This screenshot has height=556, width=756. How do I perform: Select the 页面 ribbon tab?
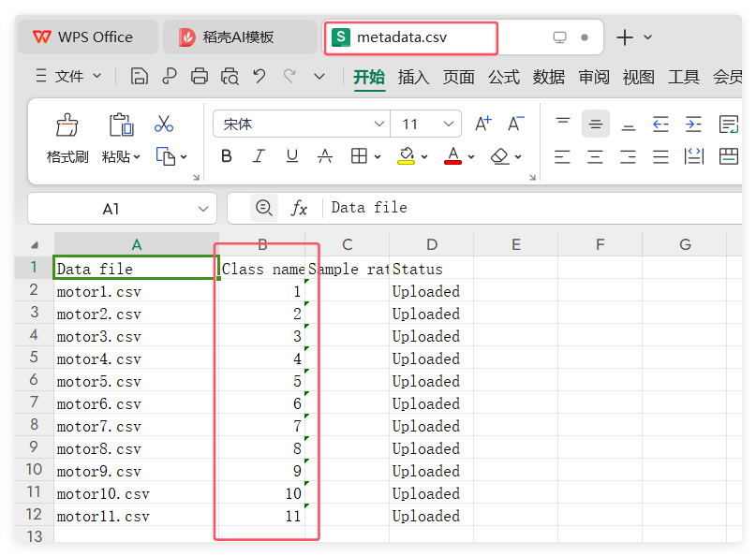click(458, 77)
